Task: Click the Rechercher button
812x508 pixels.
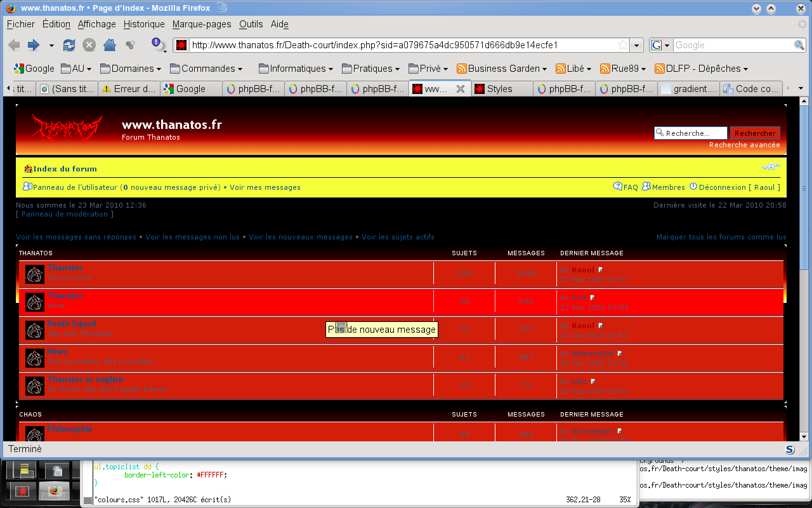Action: (x=755, y=133)
